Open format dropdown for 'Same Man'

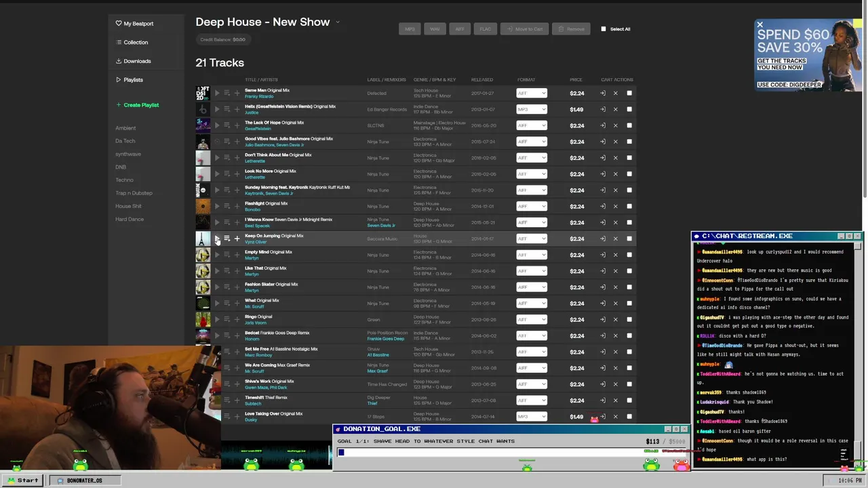(x=532, y=93)
